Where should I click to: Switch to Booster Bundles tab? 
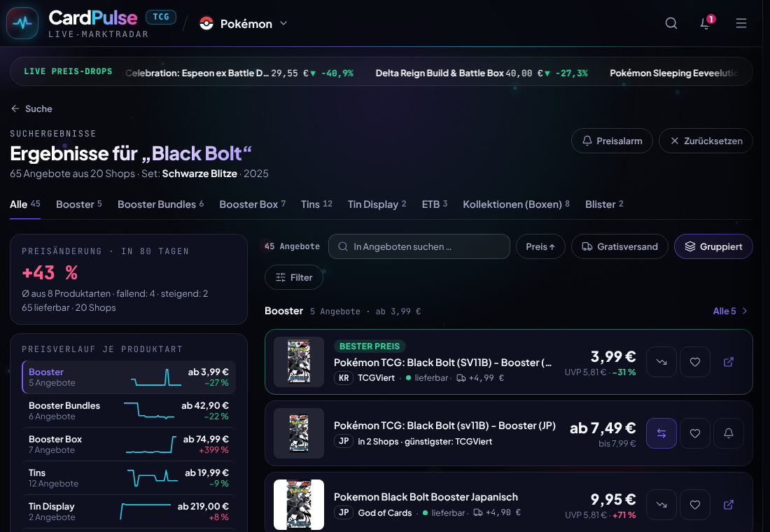coord(160,204)
